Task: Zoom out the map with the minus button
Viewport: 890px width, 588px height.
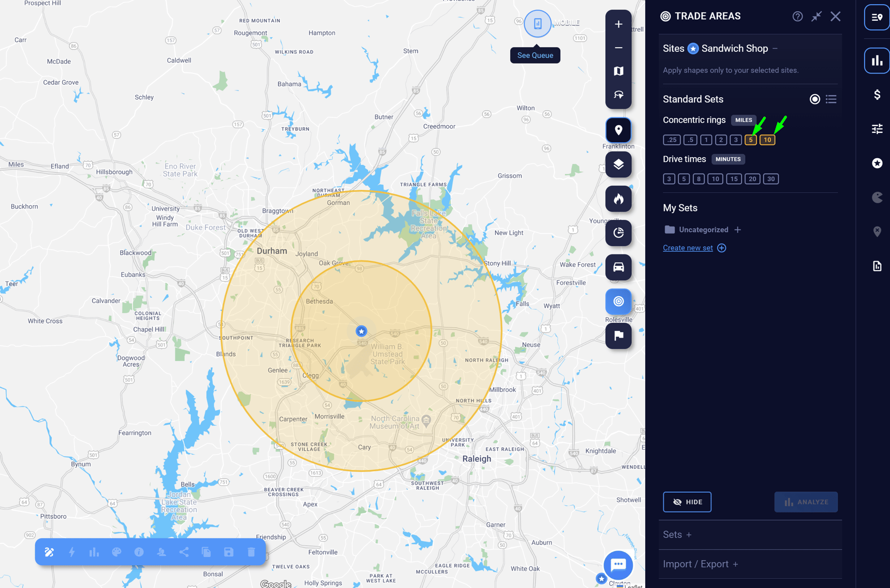Action: 618,48
